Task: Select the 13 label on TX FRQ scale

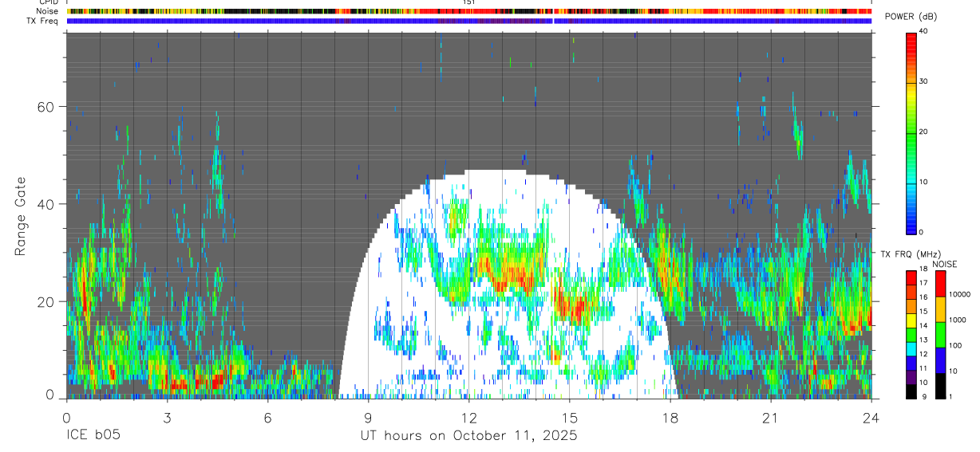Action: (923, 340)
